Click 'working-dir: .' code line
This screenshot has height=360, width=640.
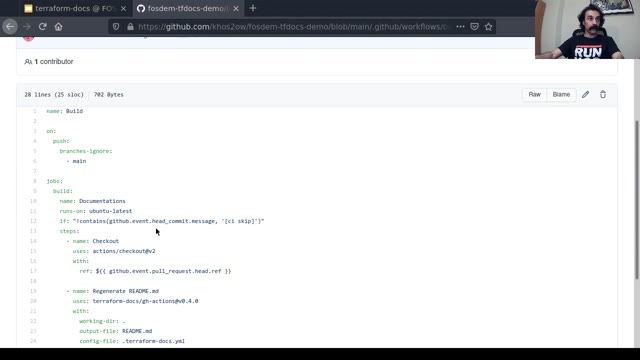[102, 321]
